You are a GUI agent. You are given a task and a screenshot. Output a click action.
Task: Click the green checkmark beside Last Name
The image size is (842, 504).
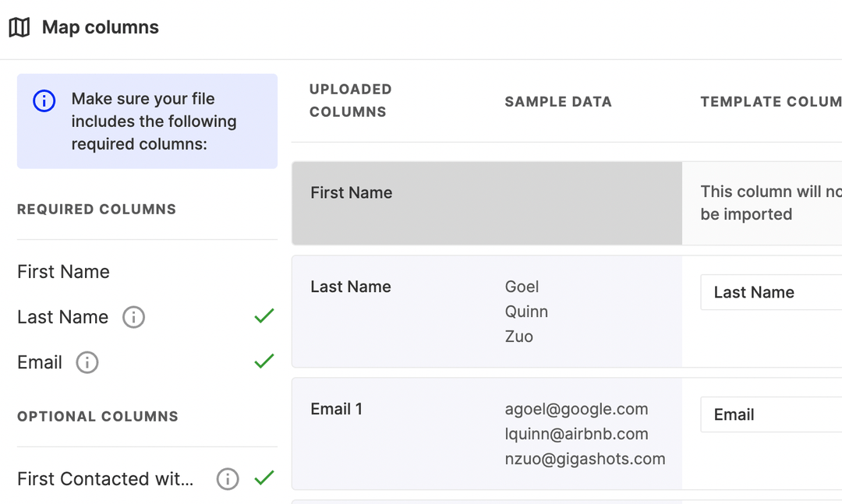264,315
